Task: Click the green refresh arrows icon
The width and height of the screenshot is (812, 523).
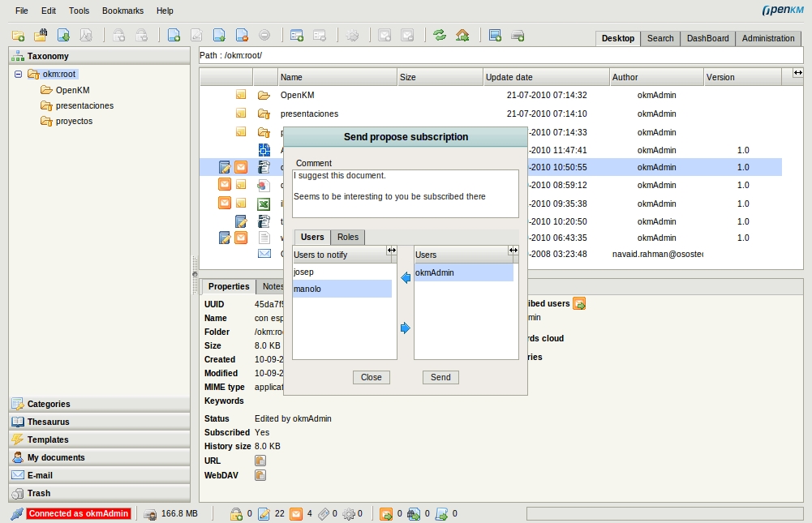Action: click(440, 35)
